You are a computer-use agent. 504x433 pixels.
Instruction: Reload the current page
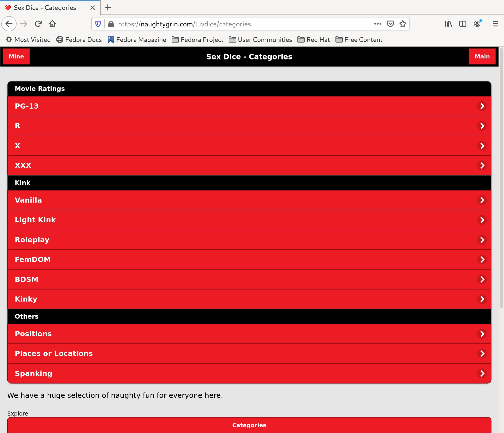tap(38, 24)
